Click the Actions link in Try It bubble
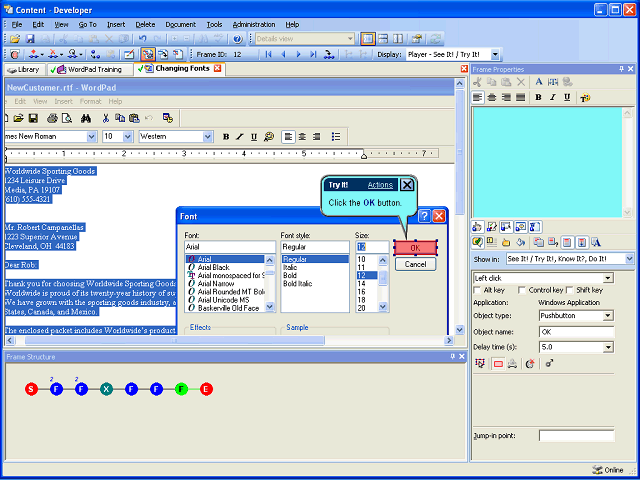The width and height of the screenshot is (640, 480). pos(380,185)
